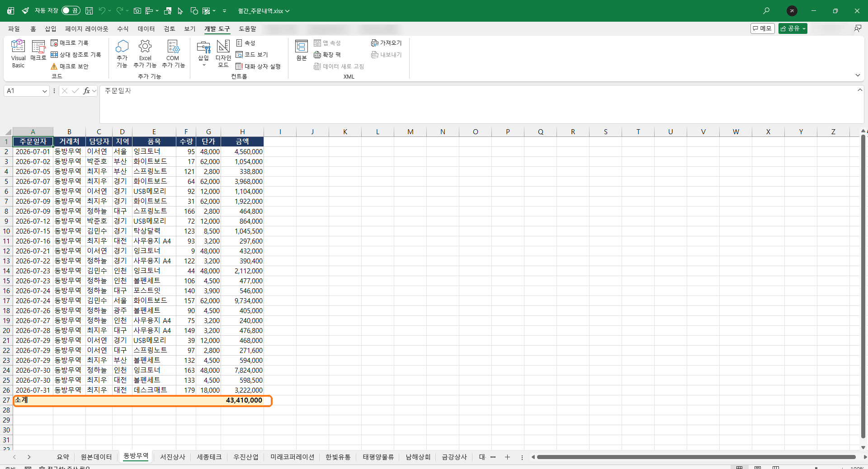Open 추가 기능 add-ins
This screenshot has height=469, width=868.
pyautogui.click(x=122, y=53)
